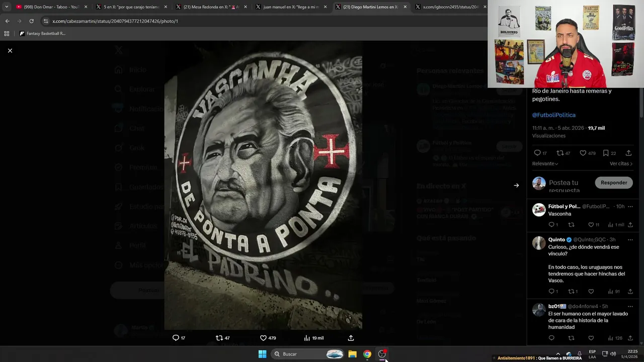The image size is (644, 362).
Task: Click the Quinto display name
Action: click(x=556, y=240)
